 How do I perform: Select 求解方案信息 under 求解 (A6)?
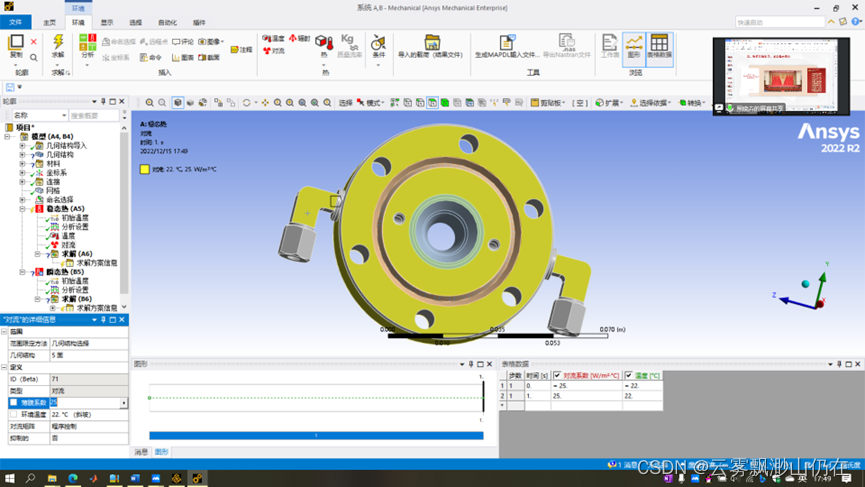click(97, 263)
